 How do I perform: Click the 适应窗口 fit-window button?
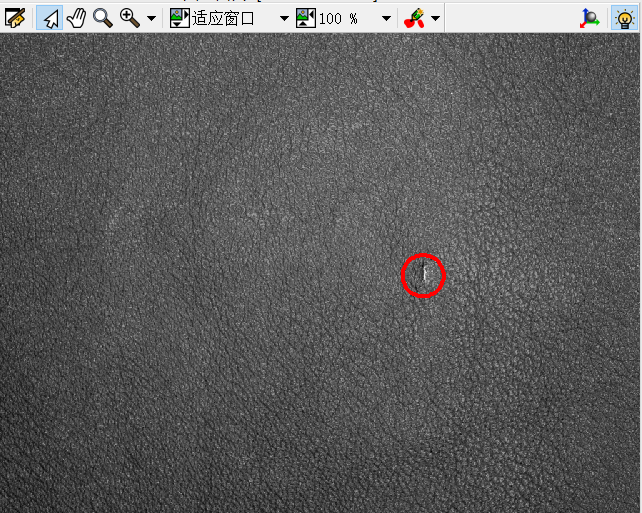(x=212, y=18)
